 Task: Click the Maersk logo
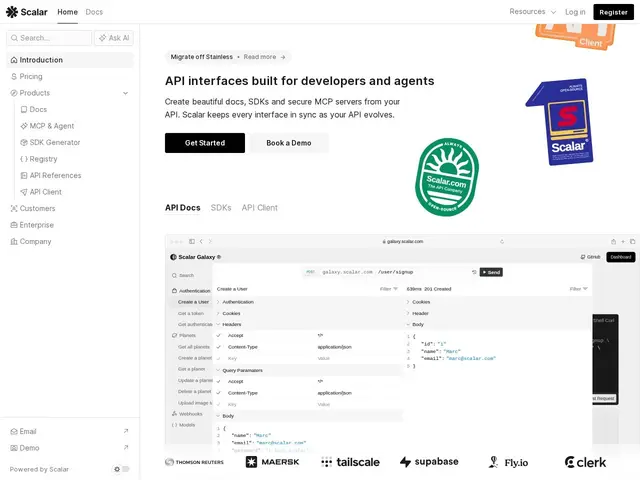[272, 462]
